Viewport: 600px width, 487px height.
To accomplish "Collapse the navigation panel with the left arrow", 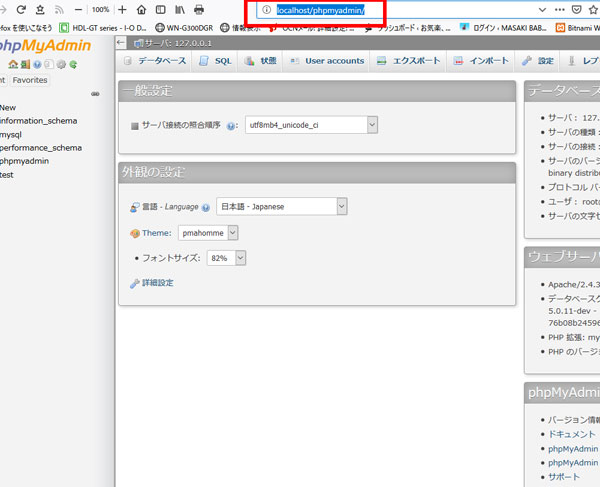I will [121, 42].
